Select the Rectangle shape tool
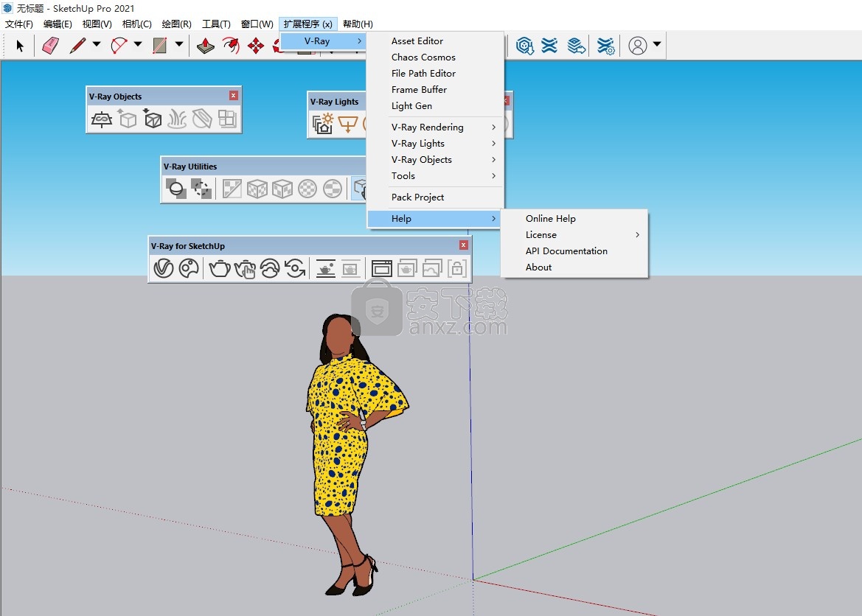The height and width of the screenshot is (616, 862). click(x=160, y=46)
